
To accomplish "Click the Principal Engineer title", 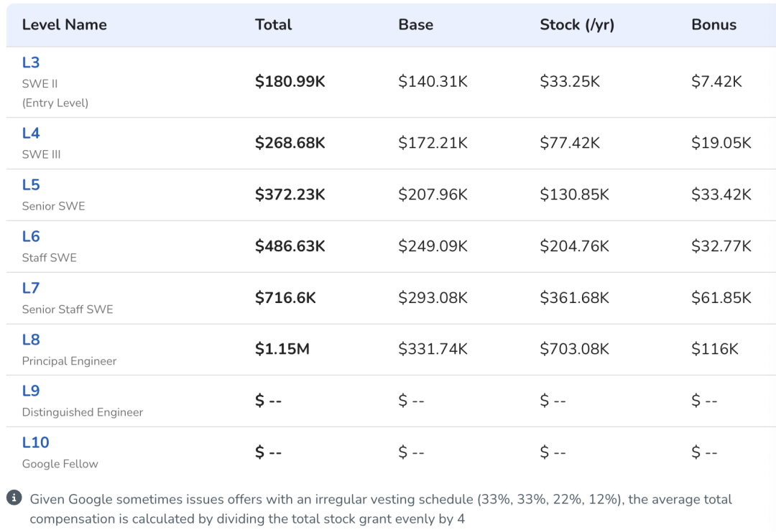I will [69, 361].
